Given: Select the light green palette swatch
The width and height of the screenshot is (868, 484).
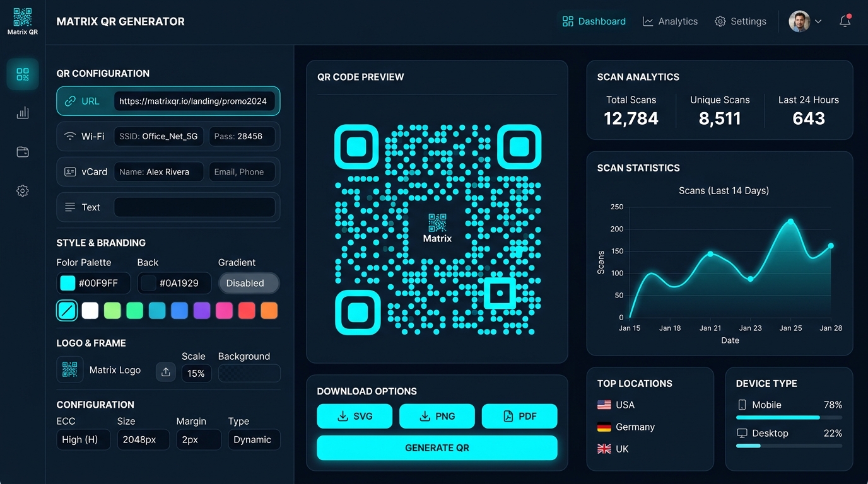Looking at the screenshot, I should tap(112, 310).
